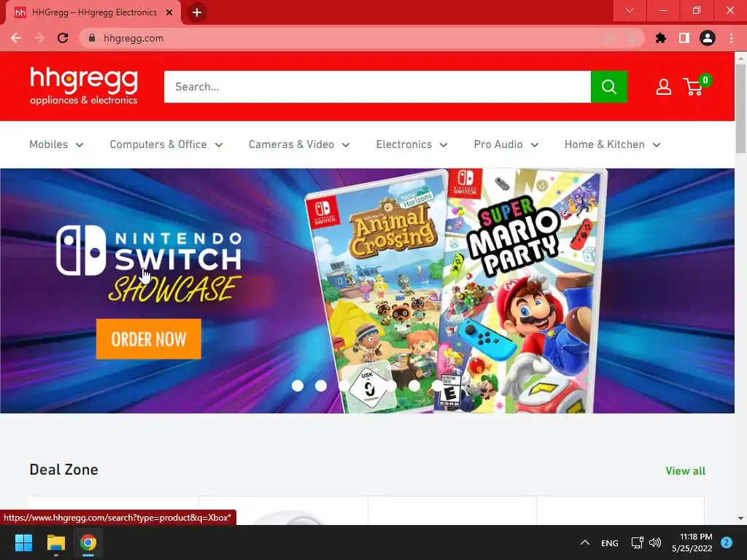Close the HHGregg tab
Viewport: 747px width, 560px height.
tap(169, 12)
